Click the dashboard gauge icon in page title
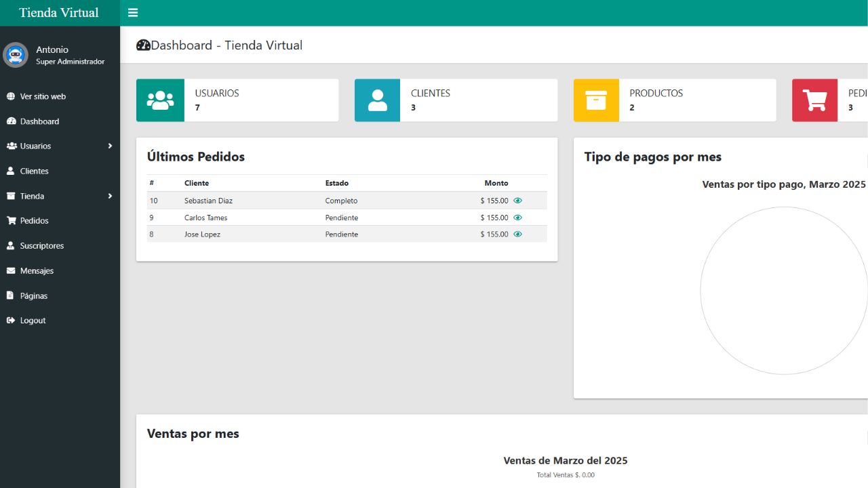 143,45
